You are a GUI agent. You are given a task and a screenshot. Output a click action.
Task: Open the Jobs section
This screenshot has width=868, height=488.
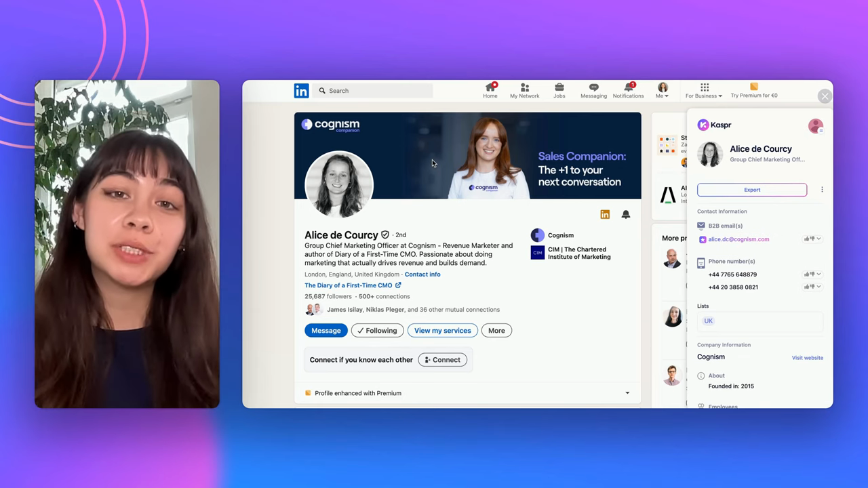559,91
